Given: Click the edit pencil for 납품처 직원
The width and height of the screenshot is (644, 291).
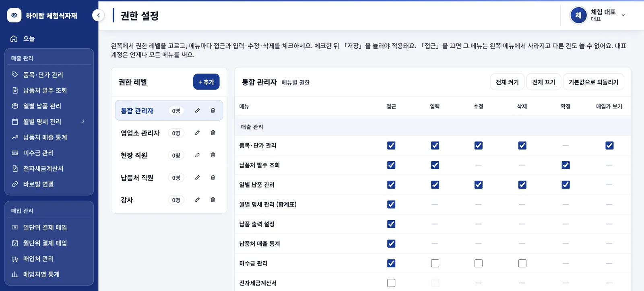Looking at the screenshot, I should tap(197, 177).
